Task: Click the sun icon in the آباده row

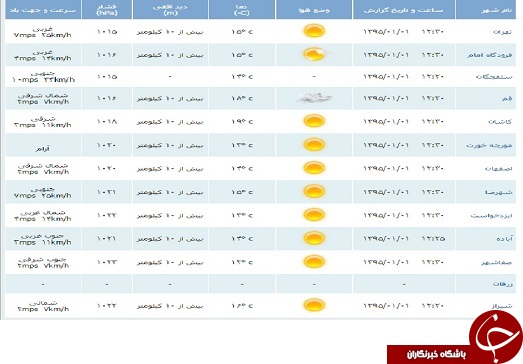Action: pyautogui.click(x=314, y=238)
